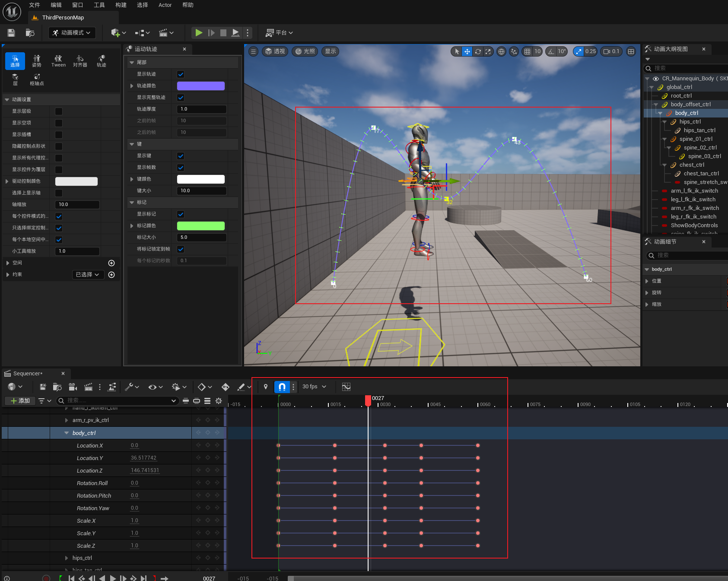The width and height of the screenshot is (728, 581).
Task: Select the 枢轴点 pivot tool
Action: coord(37,79)
